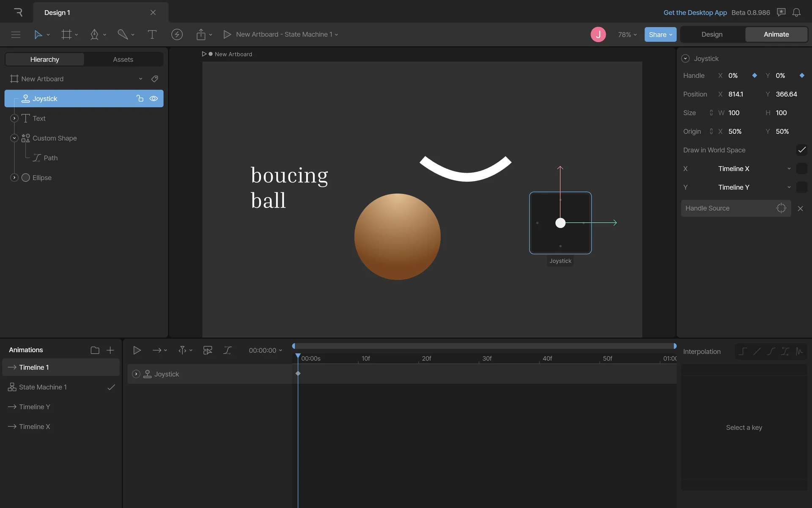Select the Pen tool in toolbar
This screenshot has height=508, width=812.
[94, 35]
